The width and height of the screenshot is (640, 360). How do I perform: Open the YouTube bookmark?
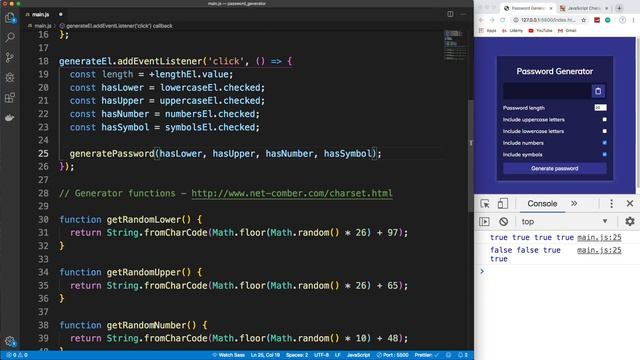coord(540,31)
